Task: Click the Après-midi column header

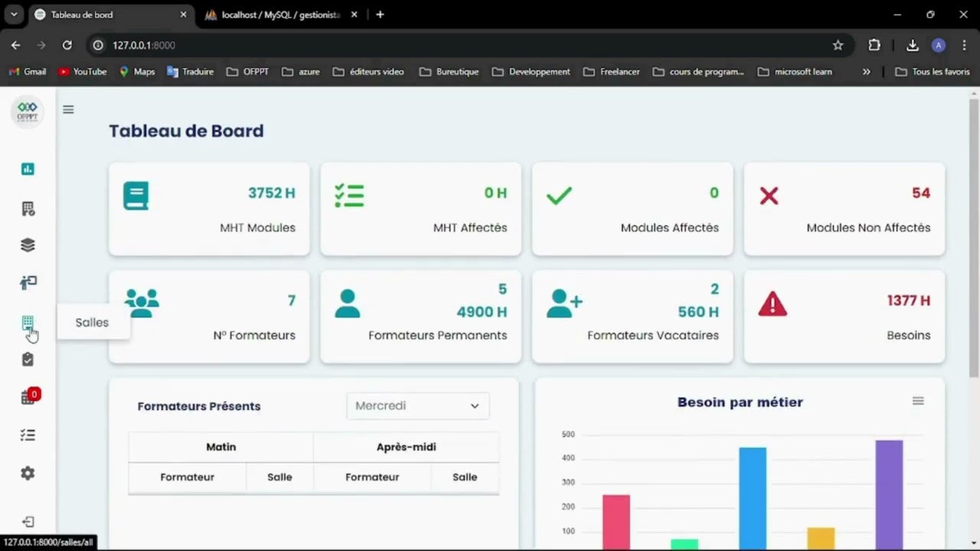Action: pyautogui.click(x=407, y=447)
